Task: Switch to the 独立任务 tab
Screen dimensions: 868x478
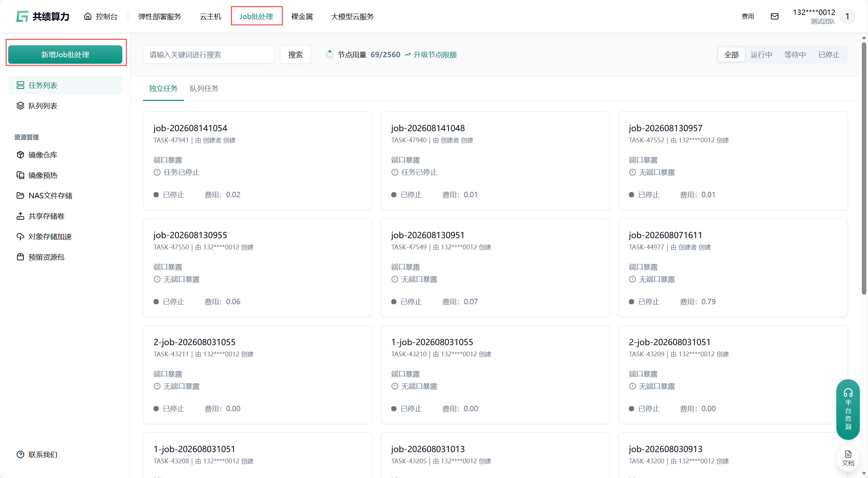Action: tap(163, 89)
